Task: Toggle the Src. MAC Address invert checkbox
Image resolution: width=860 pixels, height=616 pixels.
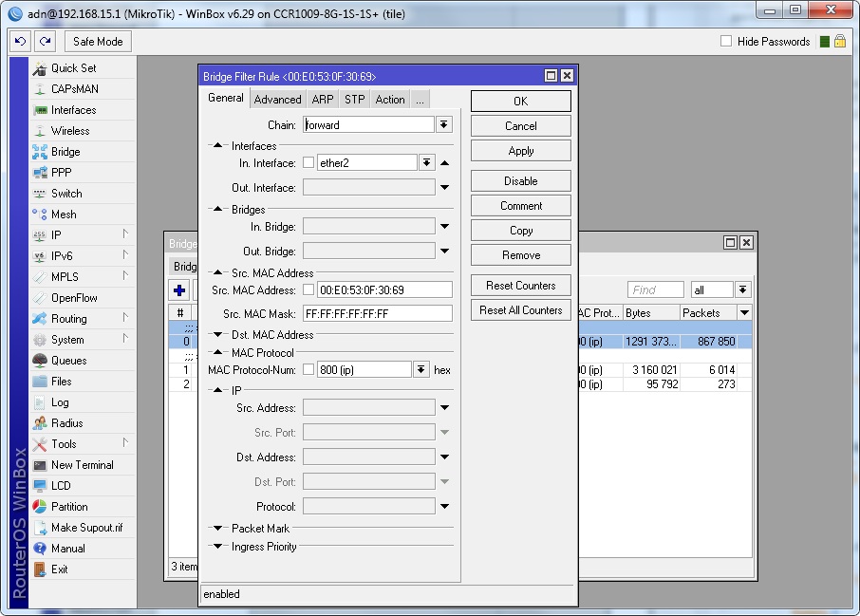Action: click(308, 289)
